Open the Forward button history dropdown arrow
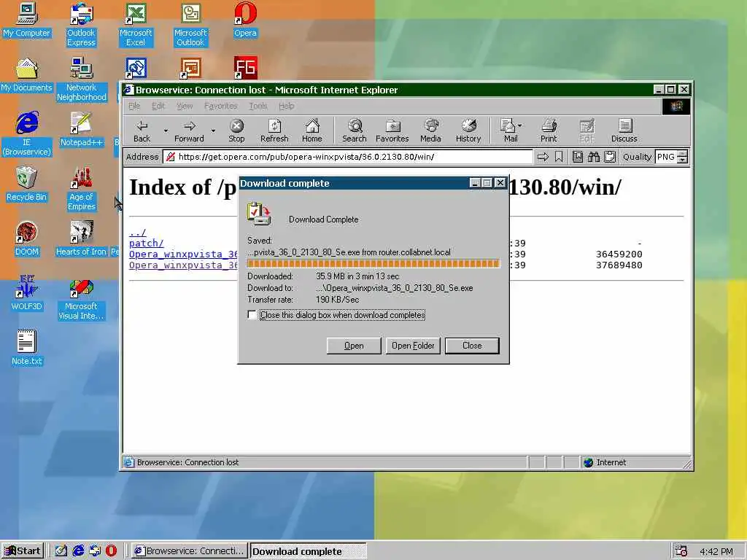 pyautogui.click(x=213, y=131)
